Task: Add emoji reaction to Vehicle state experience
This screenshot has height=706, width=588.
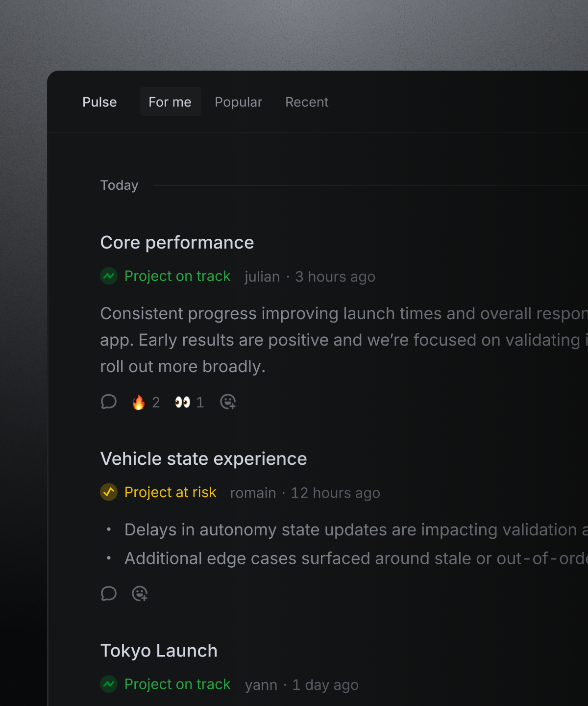Action: [x=140, y=594]
